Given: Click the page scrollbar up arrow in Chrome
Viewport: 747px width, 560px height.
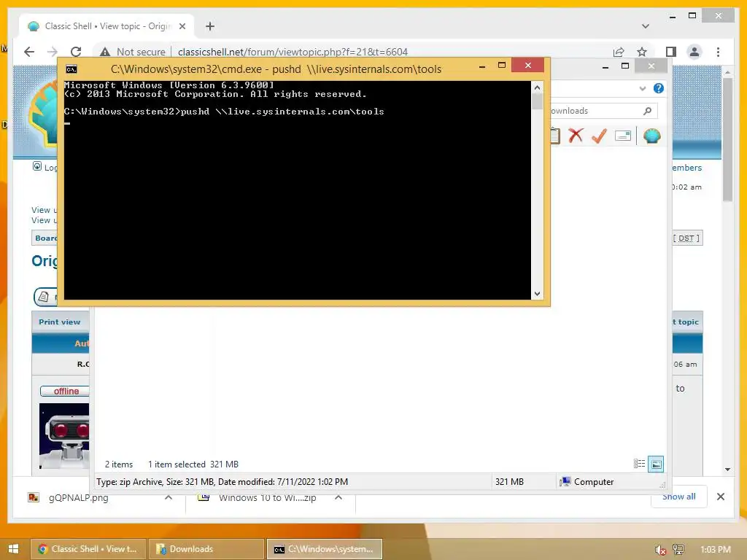Looking at the screenshot, I should point(727,72).
